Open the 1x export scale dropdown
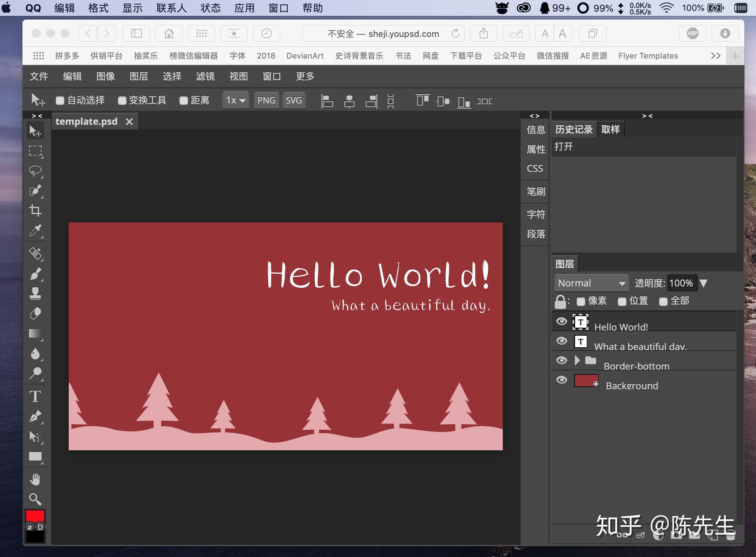Screen dimensions: 756x557 point(236,100)
